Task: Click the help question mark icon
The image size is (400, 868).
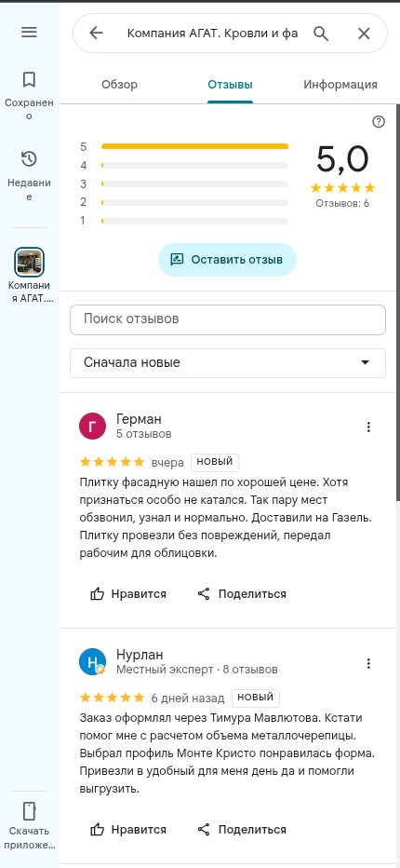Action: [379, 122]
